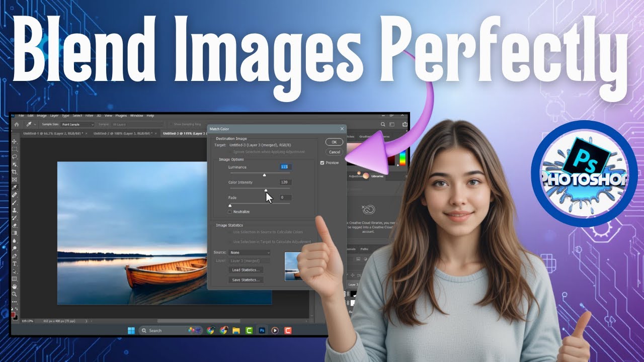The image size is (644, 362).
Task: Click the Color Intensity slider handle
Action: tap(266, 190)
